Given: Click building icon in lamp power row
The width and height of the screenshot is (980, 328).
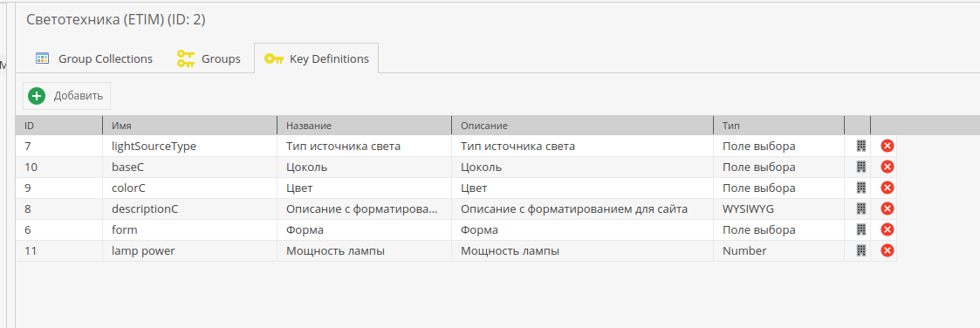Looking at the screenshot, I should [860, 250].
